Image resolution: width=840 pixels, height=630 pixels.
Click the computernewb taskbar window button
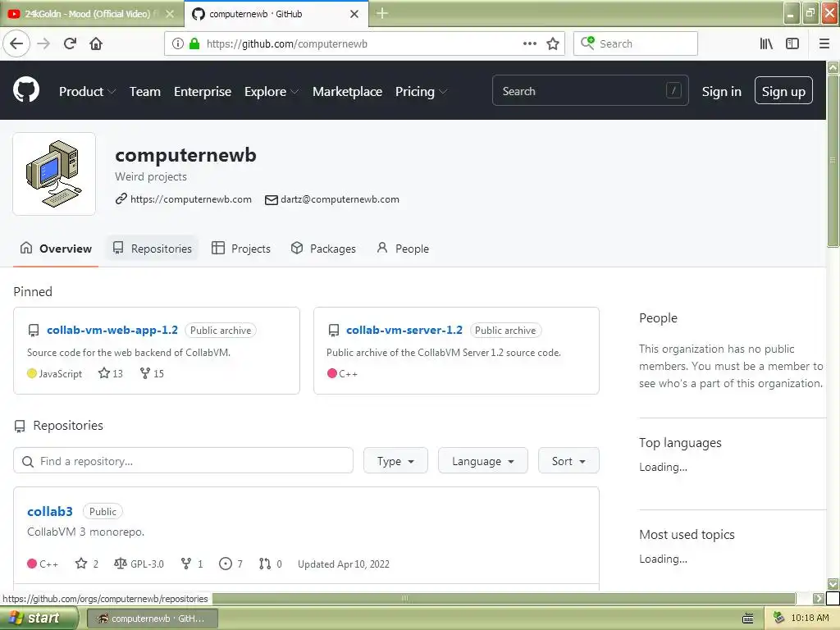[x=152, y=619]
